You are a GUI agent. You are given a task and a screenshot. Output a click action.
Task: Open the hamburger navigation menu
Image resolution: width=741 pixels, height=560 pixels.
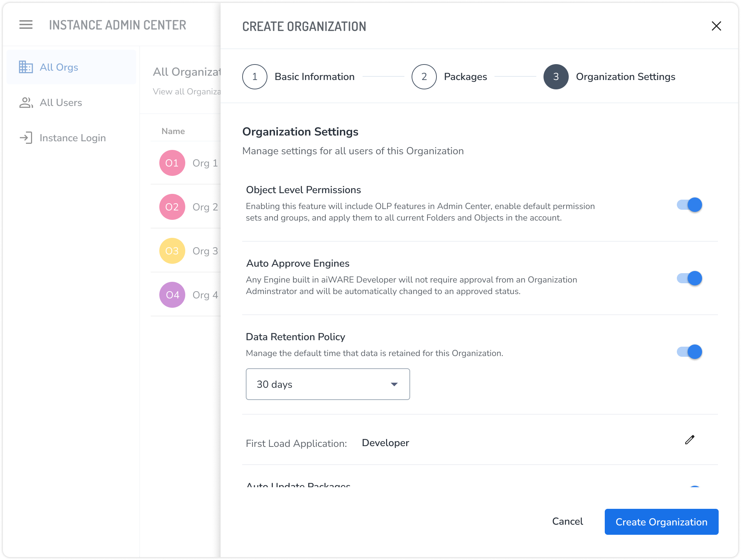pyautogui.click(x=26, y=25)
